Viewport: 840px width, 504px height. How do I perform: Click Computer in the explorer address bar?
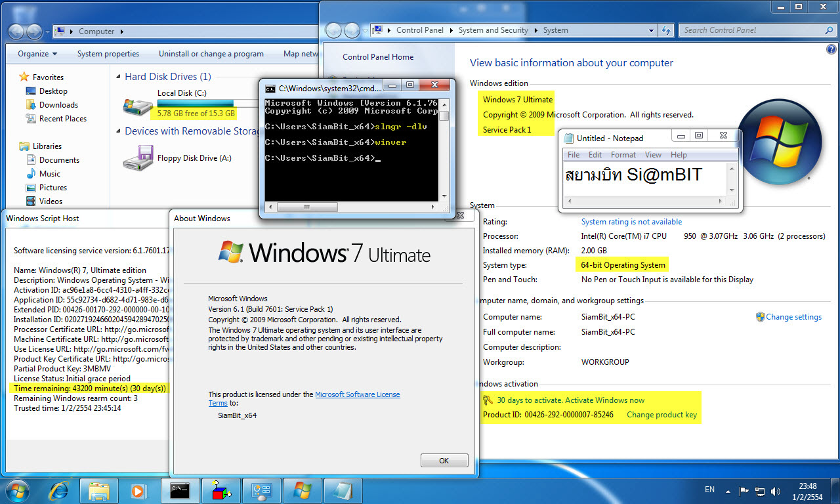point(96,31)
